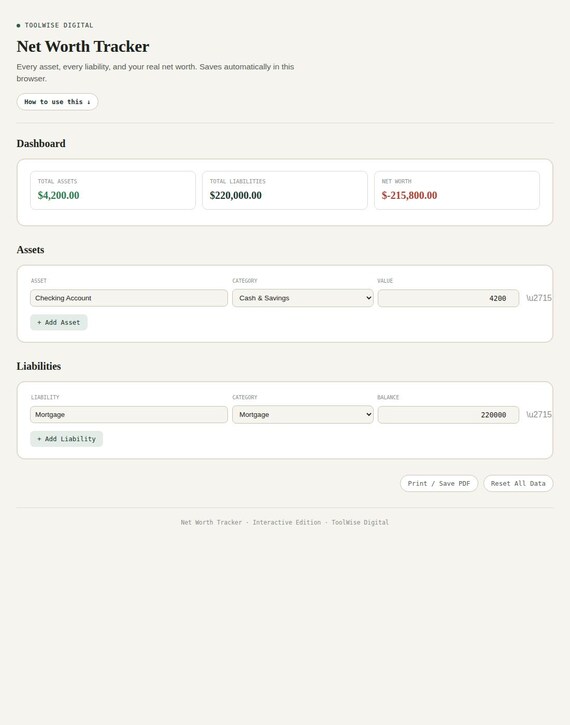Edit the balance field showing 220000
Viewport: 570px width, 725px height.
point(448,415)
